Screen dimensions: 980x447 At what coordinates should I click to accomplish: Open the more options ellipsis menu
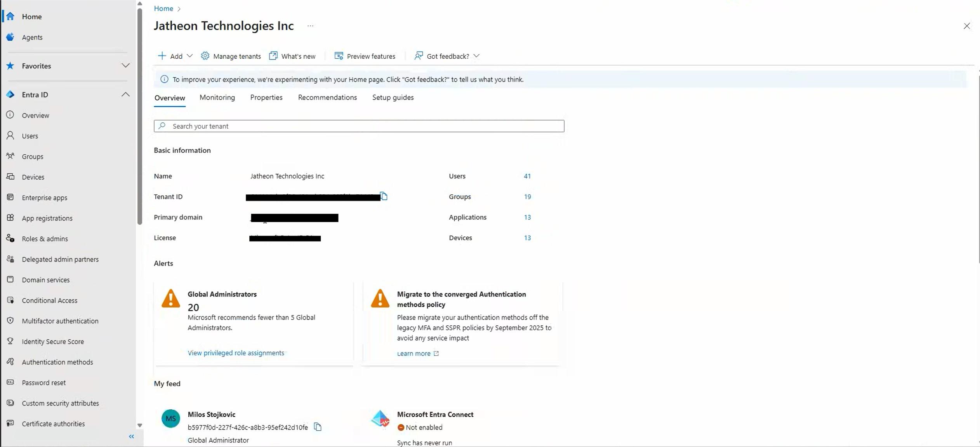pyautogui.click(x=310, y=26)
